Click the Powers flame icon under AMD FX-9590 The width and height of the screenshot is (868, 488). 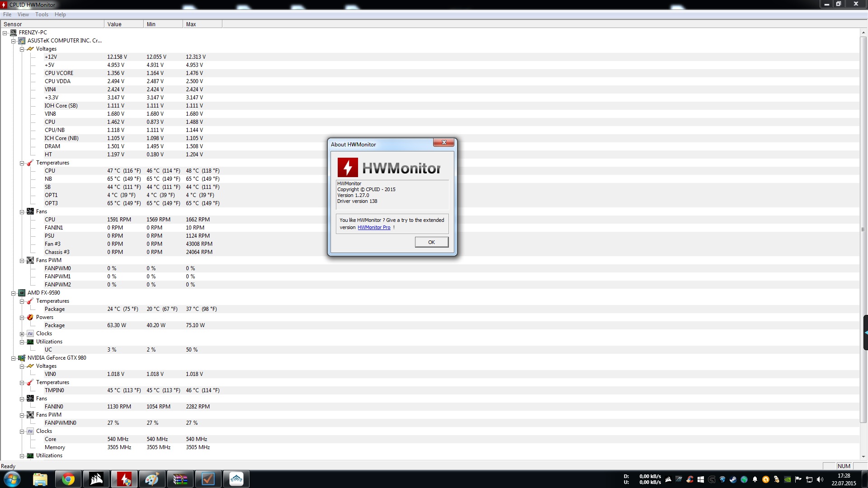pyautogui.click(x=30, y=317)
